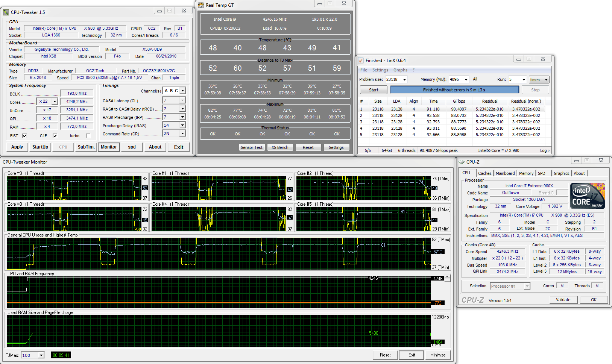Toggle the C1E checkbox

coord(55,136)
